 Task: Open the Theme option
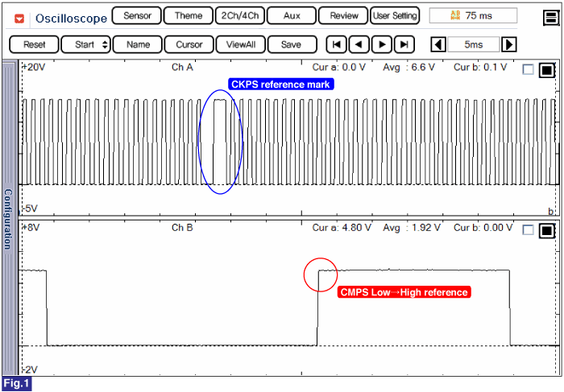(189, 16)
